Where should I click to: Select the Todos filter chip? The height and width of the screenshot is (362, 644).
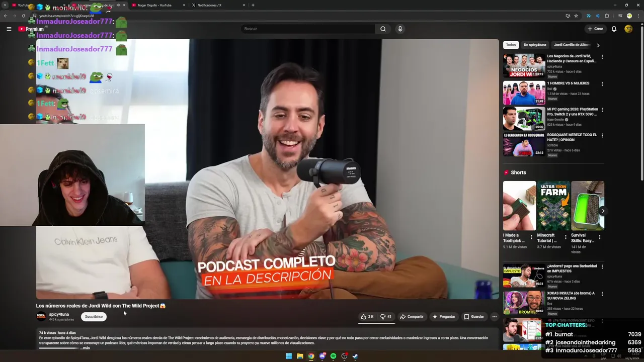(511, 45)
